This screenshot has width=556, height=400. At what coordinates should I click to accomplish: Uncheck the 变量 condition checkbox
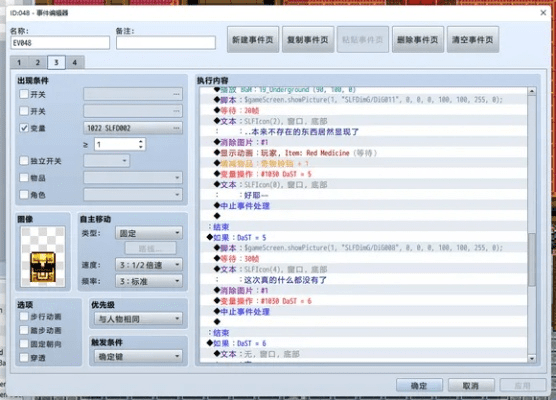24,128
